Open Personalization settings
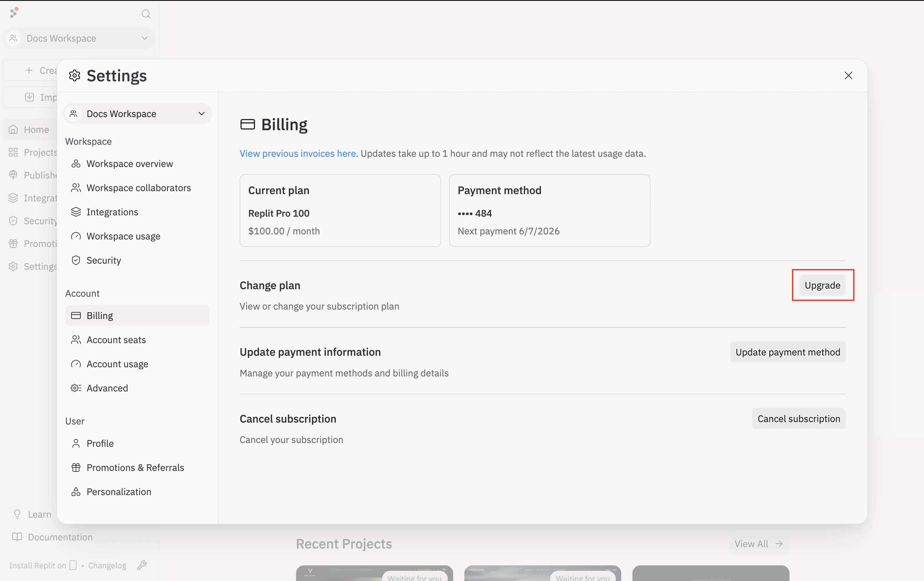 tap(137, 492)
